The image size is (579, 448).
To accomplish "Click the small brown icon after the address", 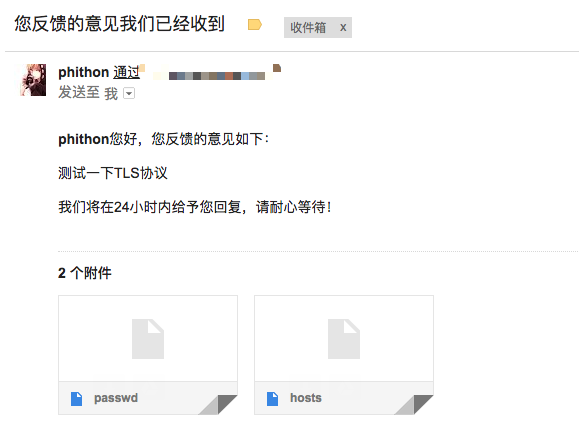I will 277,68.
